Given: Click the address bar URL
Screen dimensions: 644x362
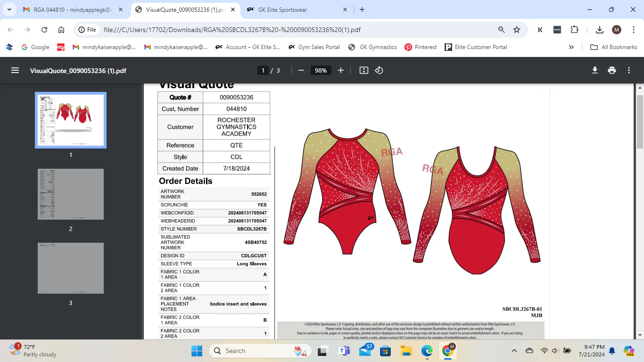Looking at the screenshot, I should click(x=232, y=30).
